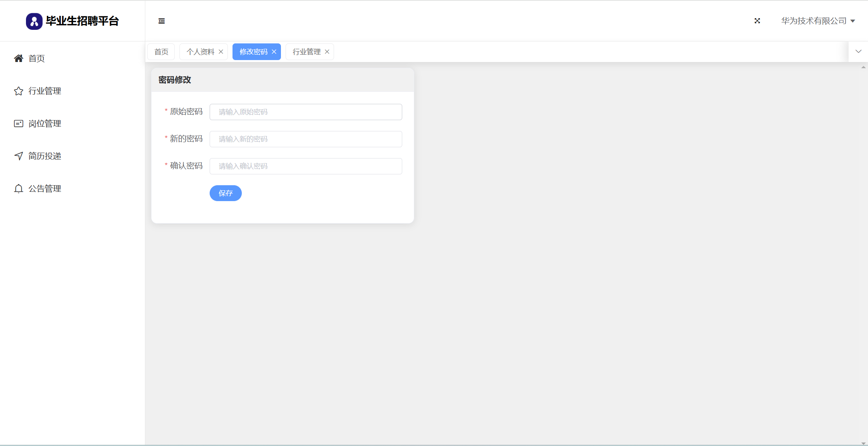
Task: Click the bell icon for 公告管理
Action: coord(19,189)
